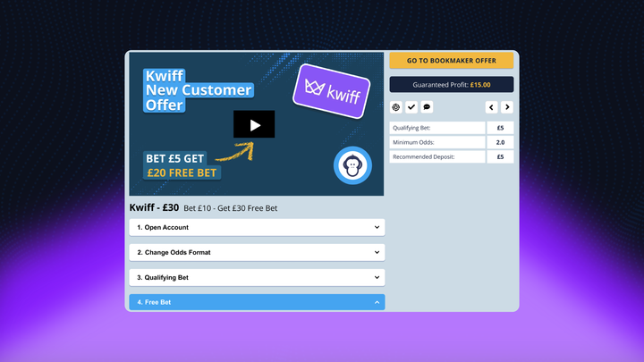
Task: Expand the Open Account step
Action: coord(257,228)
